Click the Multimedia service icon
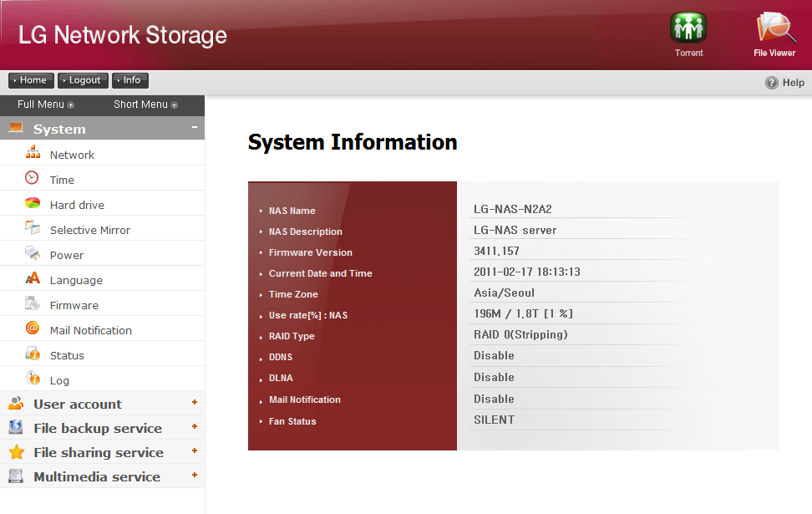Viewport: 812px width, 514px height. 16,476
